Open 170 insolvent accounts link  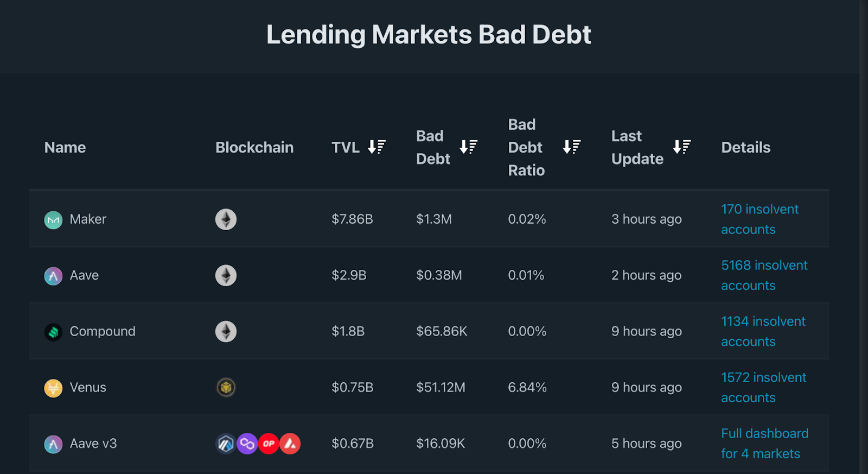click(759, 219)
